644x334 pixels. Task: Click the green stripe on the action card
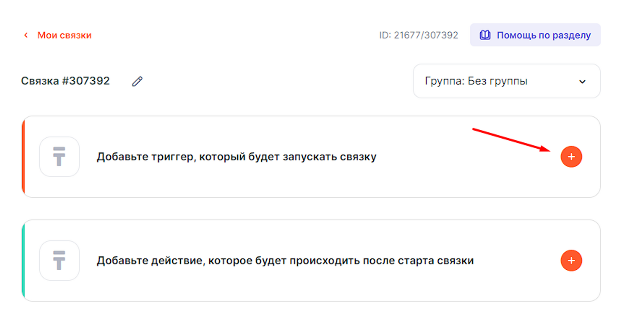(x=23, y=260)
